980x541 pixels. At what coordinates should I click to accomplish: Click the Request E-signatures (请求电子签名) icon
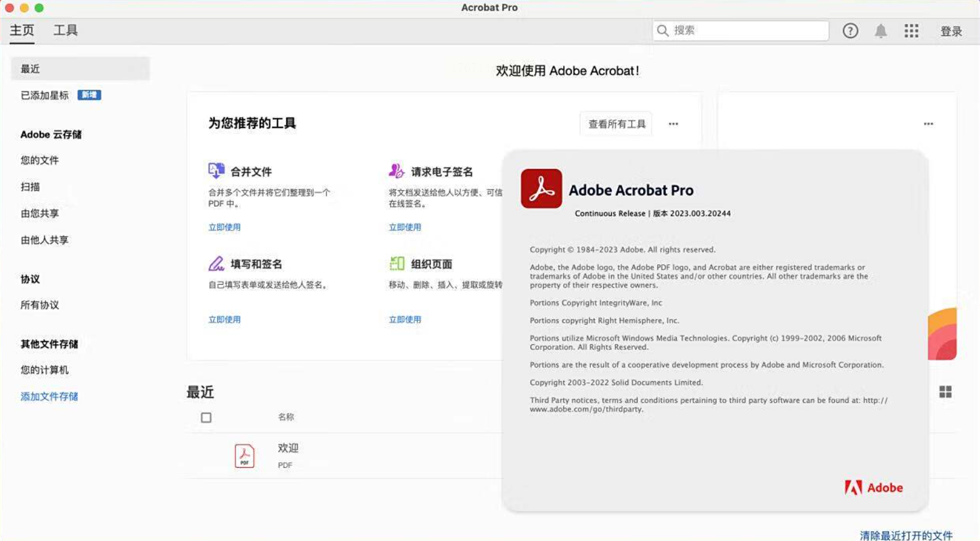[397, 170]
